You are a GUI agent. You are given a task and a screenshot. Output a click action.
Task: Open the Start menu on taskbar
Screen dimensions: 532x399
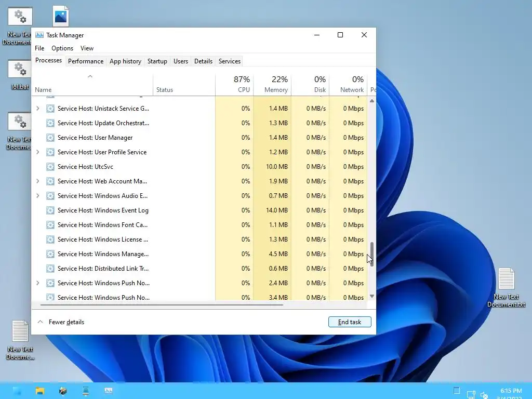tap(17, 391)
